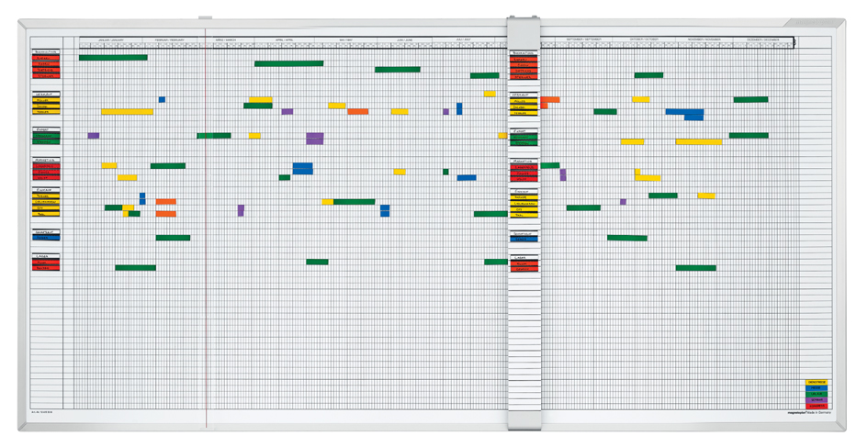Select the January month header
The height and width of the screenshot is (447, 868).
(109, 40)
